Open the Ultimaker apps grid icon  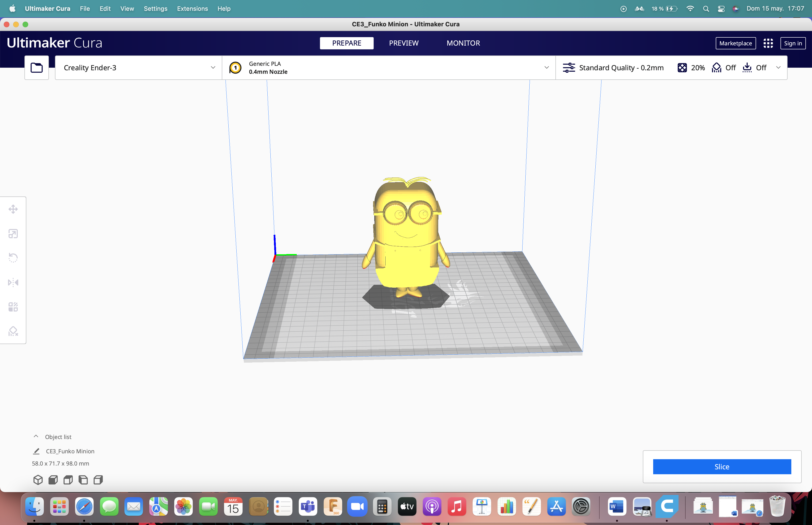pyautogui.click(x=768, y=43)
